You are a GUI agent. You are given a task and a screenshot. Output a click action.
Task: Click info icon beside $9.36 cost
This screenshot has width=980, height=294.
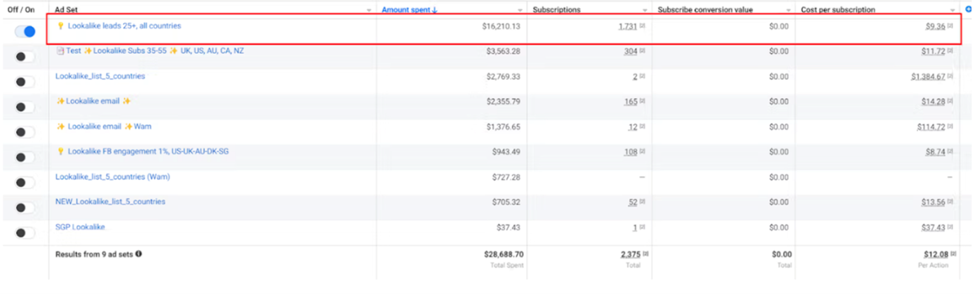pyautogui.click(x=950, y=26)
